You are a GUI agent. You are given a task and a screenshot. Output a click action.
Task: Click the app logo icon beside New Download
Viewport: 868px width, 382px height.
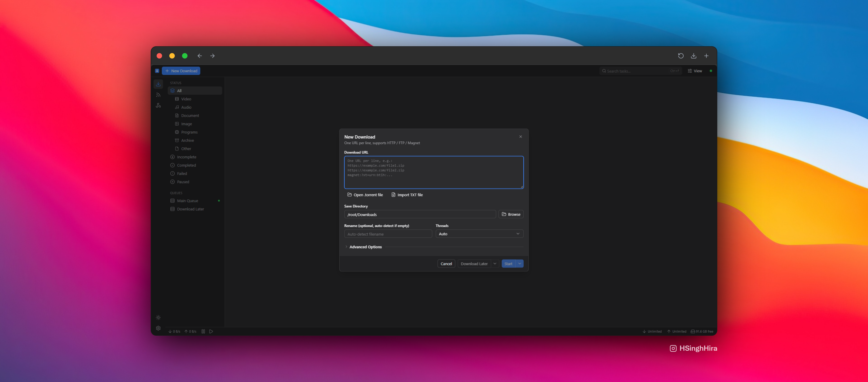pyautogui.click(x=157, y=71)
